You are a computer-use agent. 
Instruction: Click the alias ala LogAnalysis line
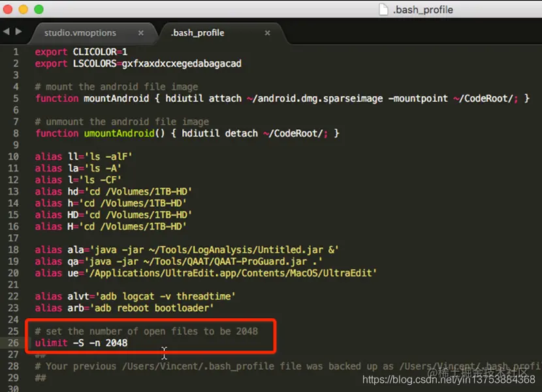187,250
